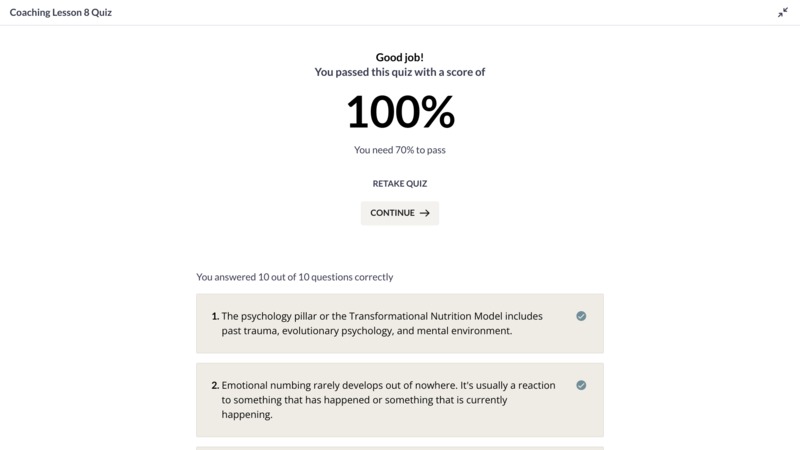Viewport: 800px width, 450px height.
Task: Exit fullscreen using the collapse arrows icon
Action: (783, 13)
